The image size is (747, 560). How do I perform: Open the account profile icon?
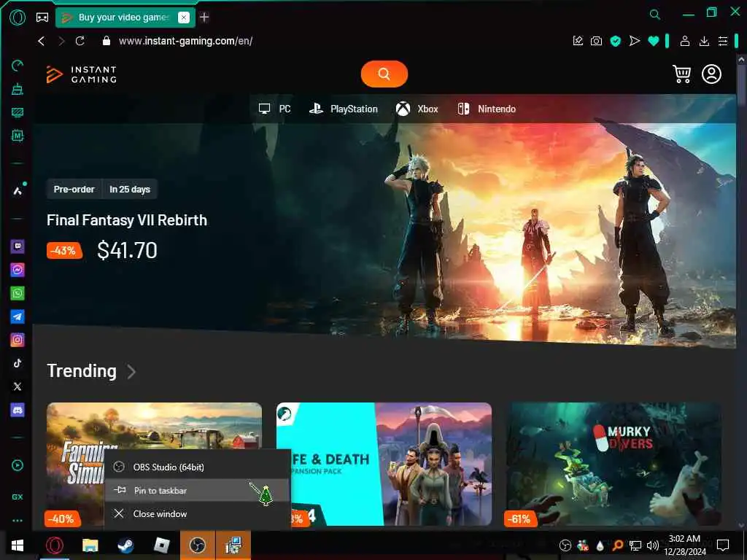coord(711,74)
